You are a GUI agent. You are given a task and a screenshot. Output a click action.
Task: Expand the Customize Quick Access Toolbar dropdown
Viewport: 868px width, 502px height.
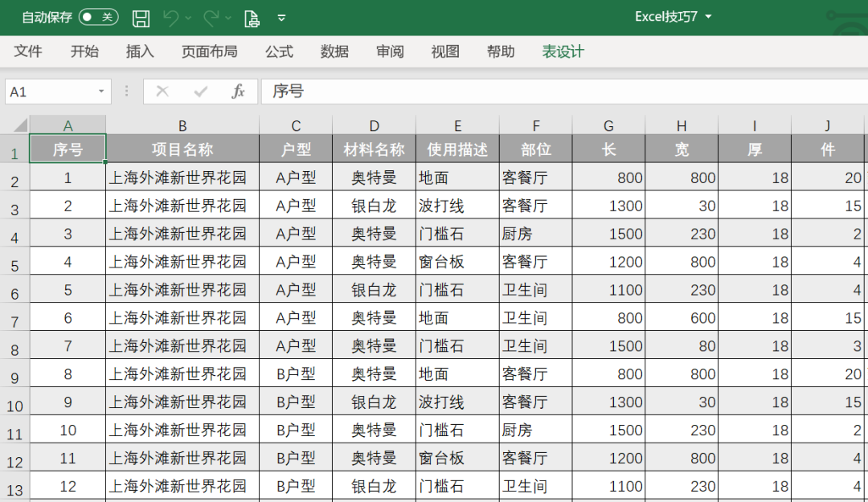click(x=281, y=18)
